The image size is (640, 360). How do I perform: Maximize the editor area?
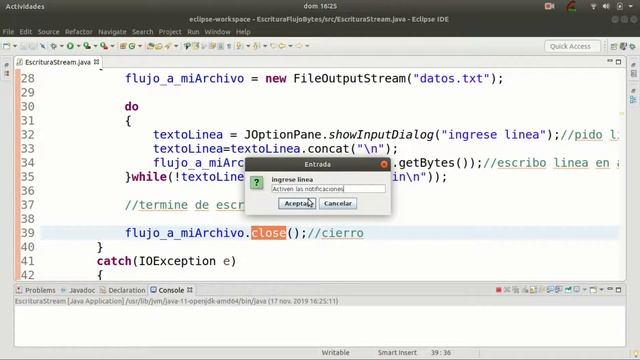click(619, 62)
